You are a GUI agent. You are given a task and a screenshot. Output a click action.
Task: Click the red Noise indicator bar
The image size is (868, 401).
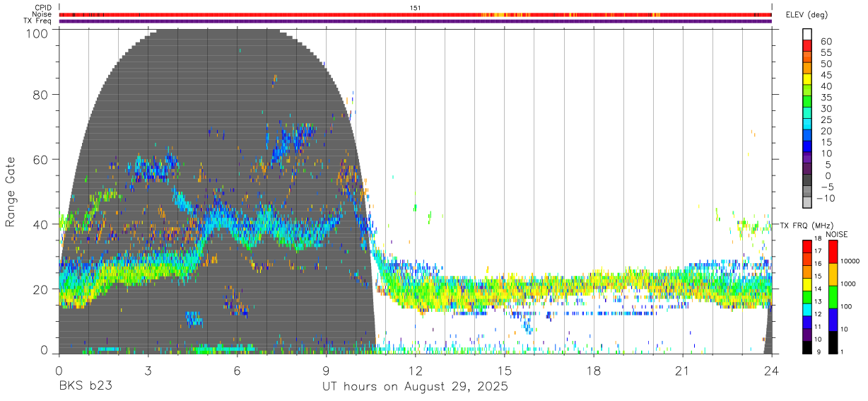[x=416, y=14]
